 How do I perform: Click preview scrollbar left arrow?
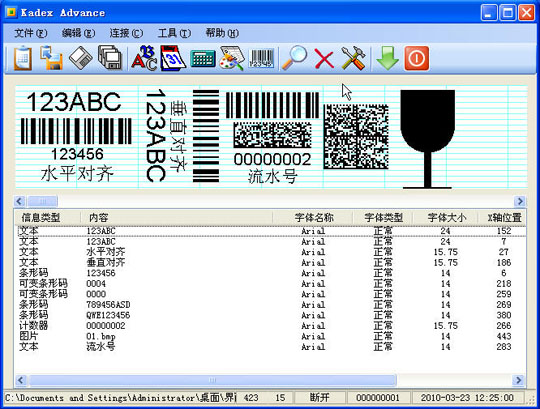point(20,201)
